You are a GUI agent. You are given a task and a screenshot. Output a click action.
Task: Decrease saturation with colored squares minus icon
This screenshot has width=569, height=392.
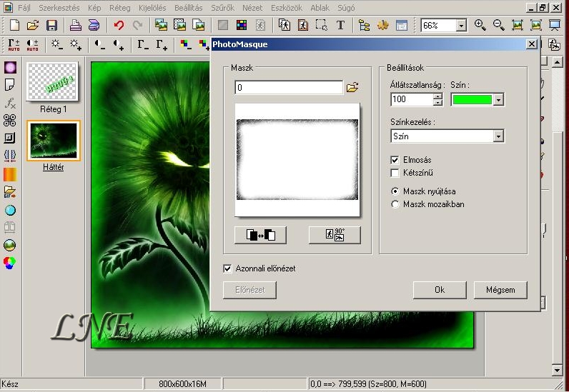coord(186,45)
